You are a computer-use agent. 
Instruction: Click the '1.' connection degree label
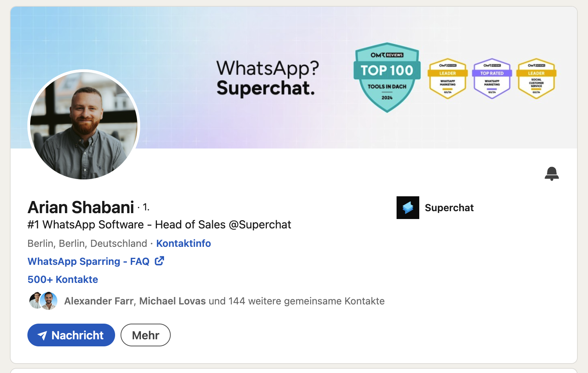[146, 207]
